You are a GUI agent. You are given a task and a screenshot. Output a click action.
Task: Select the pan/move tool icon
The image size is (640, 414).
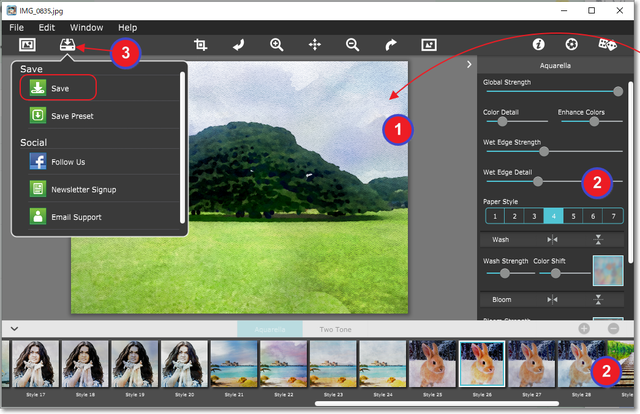pos(314,45)
